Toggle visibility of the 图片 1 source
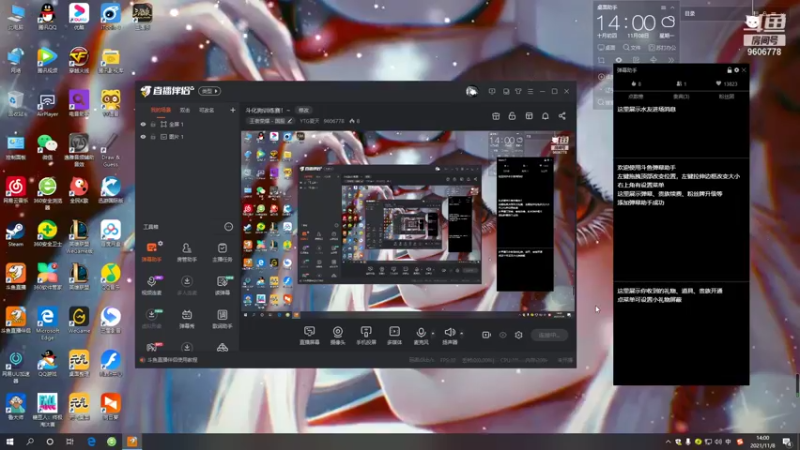Image resolution: width=800 pixels, height=450 pixels. click(x=143, y=137)
